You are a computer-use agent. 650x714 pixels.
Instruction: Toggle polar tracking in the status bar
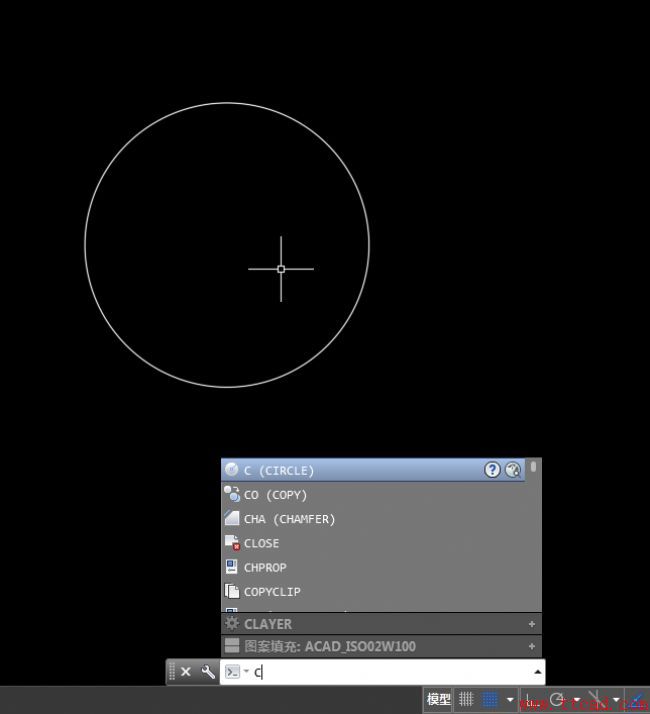click(x=557, y=699)
